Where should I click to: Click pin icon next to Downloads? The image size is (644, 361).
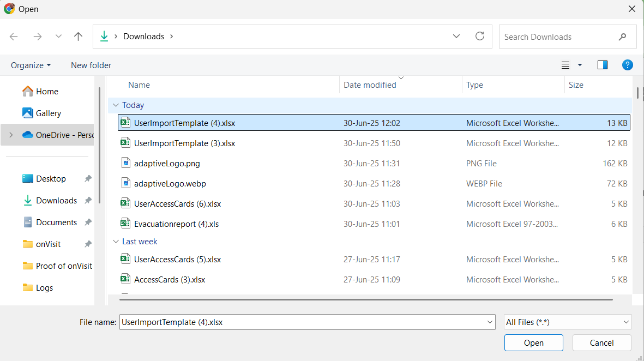[x=88, y=201]
